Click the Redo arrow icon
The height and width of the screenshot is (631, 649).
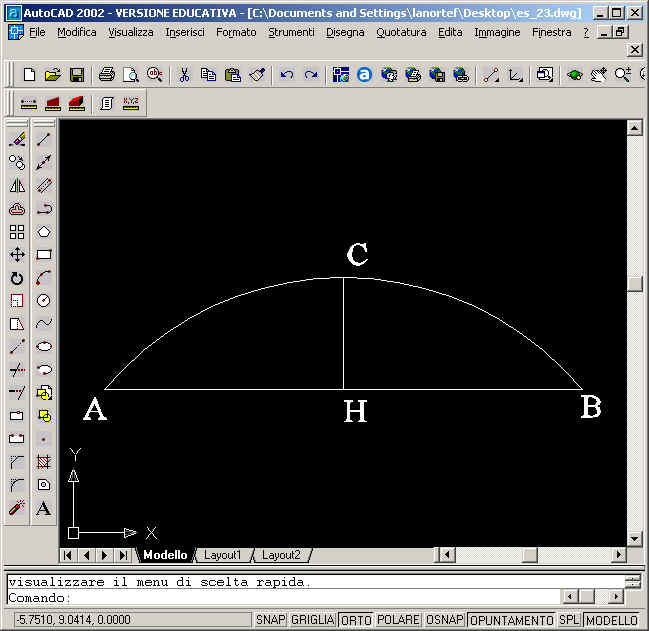coord(311,75)
